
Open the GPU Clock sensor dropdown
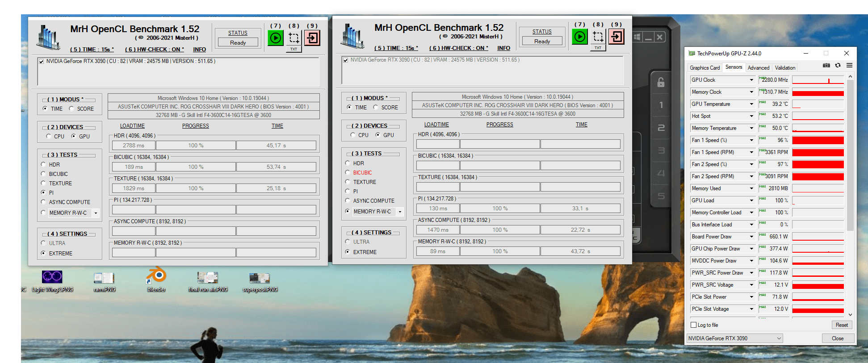coord(751,80)
